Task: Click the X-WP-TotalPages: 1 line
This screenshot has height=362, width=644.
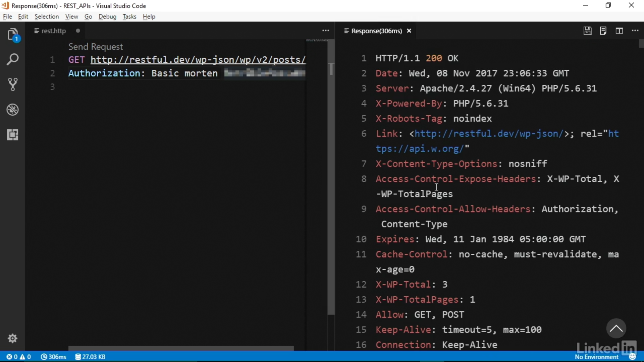Action: [425, 300]
